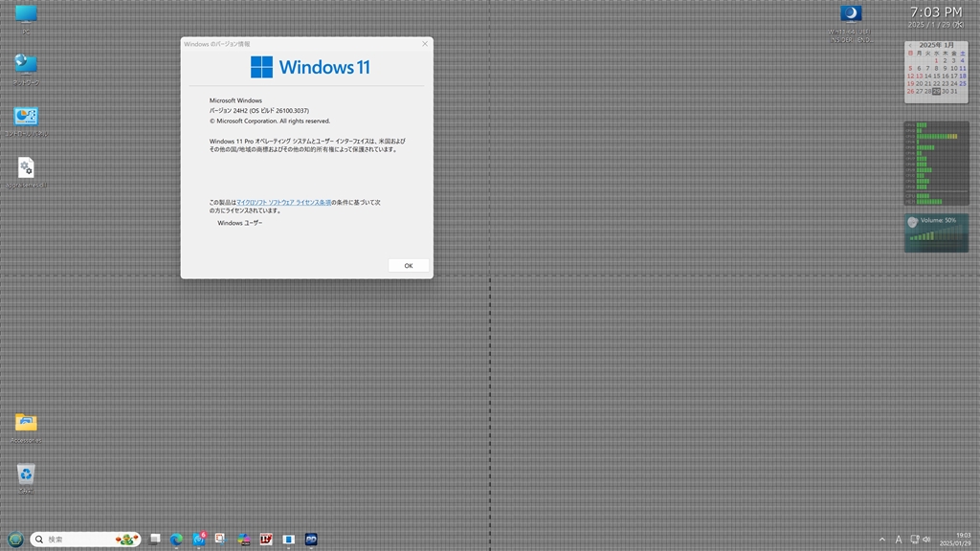Select day 29 in the calendar gadget
The width and height of the screenshot is (980, 551).
click(936, 91)
